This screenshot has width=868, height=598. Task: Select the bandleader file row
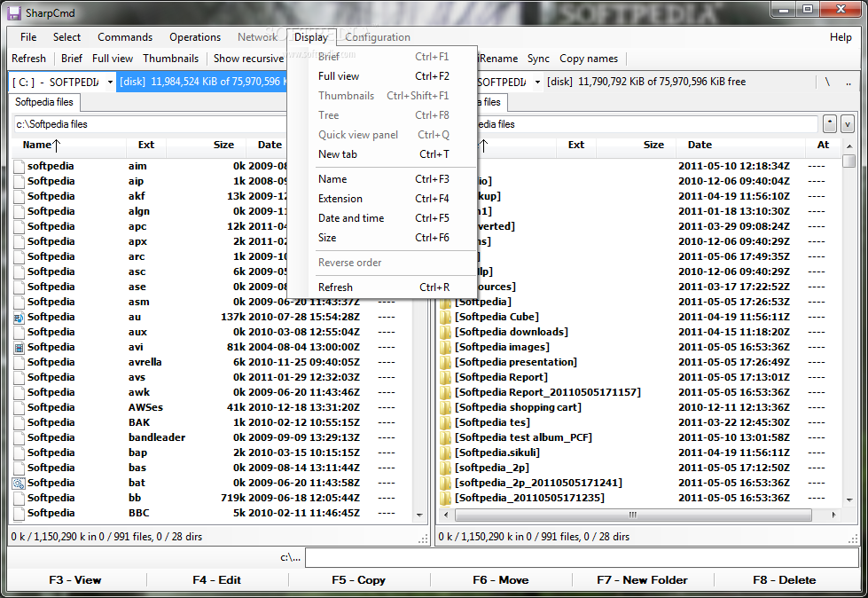tap(212, 438)
